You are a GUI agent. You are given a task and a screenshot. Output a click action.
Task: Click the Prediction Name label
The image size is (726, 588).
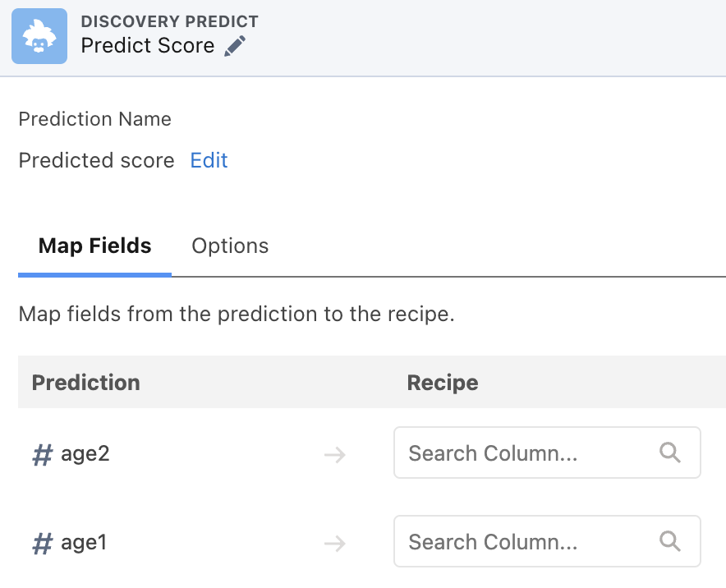tap(94, 119)
